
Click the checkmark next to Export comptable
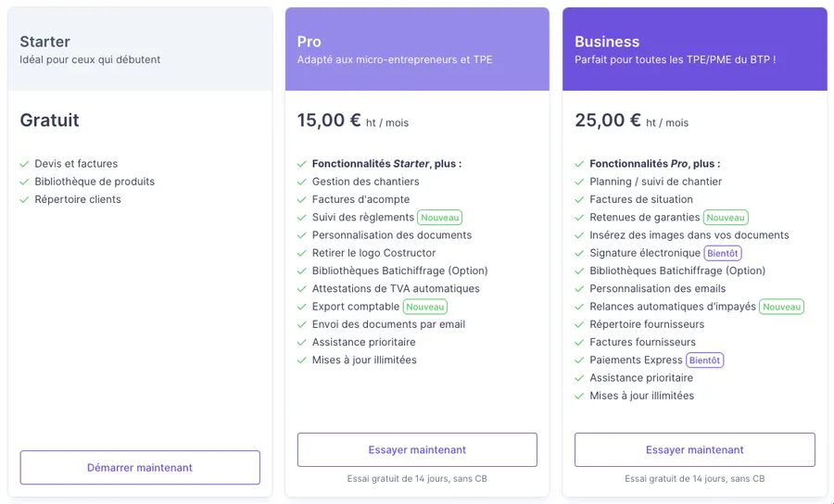[302, 307]
